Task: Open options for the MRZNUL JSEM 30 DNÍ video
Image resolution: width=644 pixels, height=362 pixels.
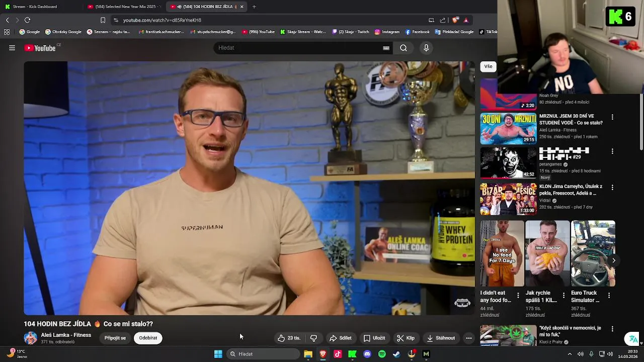Action: coord(612,117)
